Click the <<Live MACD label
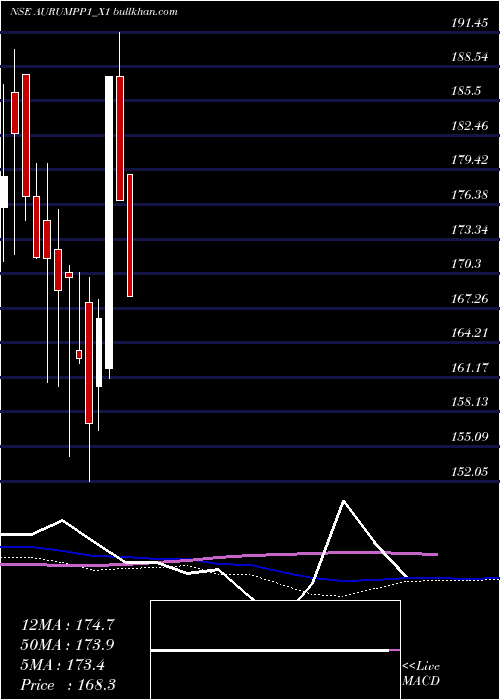The image size is (500, 700). coord(421,674)
